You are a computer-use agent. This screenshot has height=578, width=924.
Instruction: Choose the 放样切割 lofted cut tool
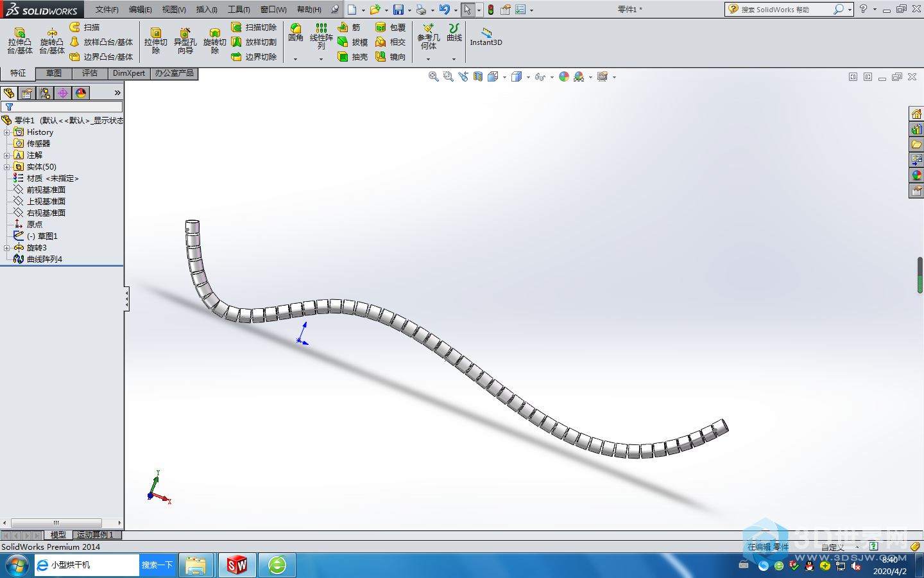(254, 42)
